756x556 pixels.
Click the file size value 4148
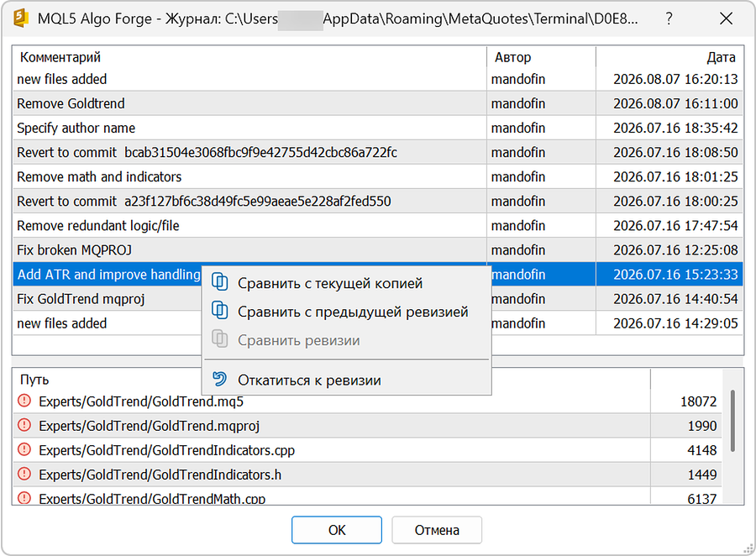click(701, 450)
